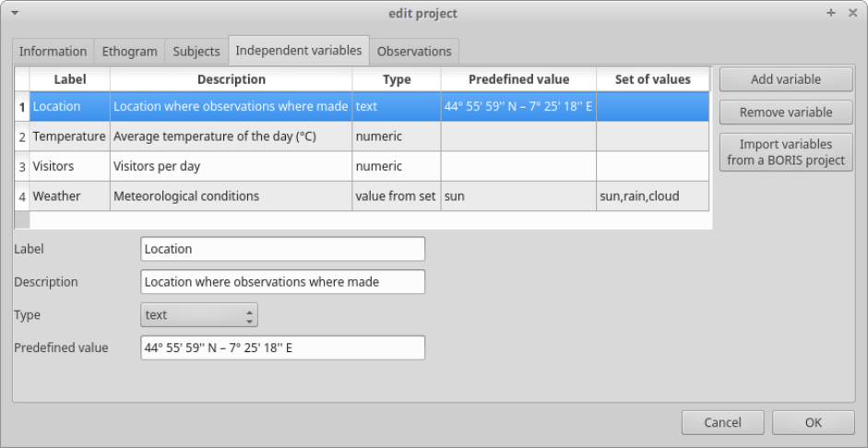Click into the Description text field
Screen dimensions: 868x448
(x=282, y=282)
